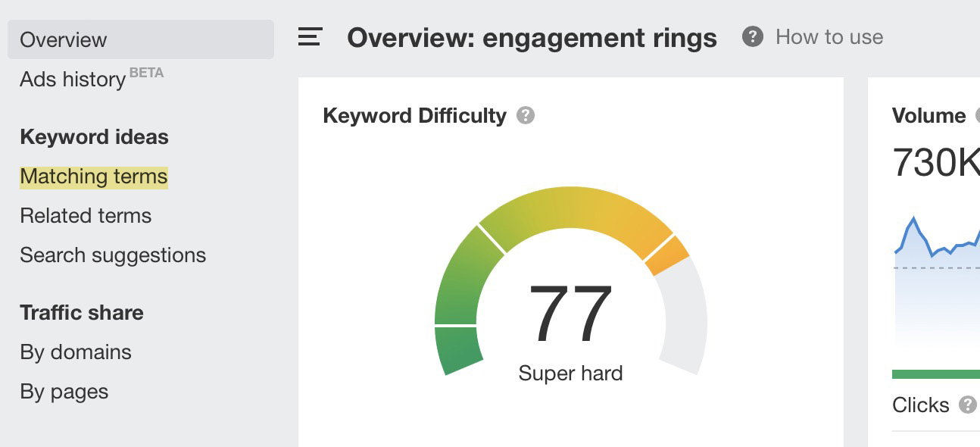Click the 77 difficulty score

(x=570, y=311)
